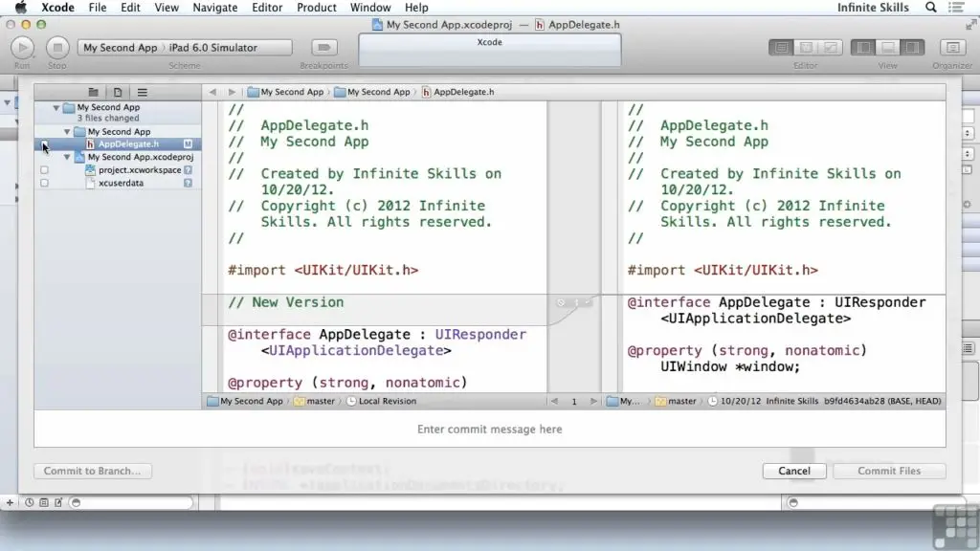Open the Organizer window
This screenshot has width=980, height=551.
[x=952, y=48]
